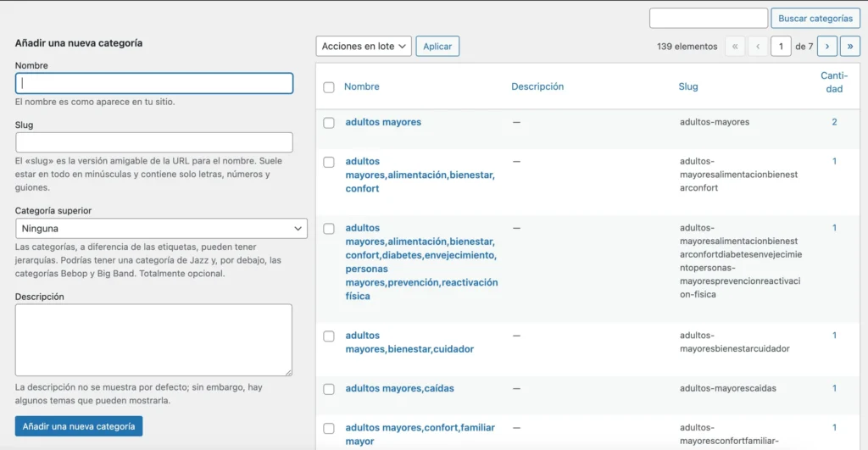This screenshot has width=868, height=450.
Task: Select checkbox for adultos mayores,alimentación,bienestar,confort row
Action: tap(329, 162)
